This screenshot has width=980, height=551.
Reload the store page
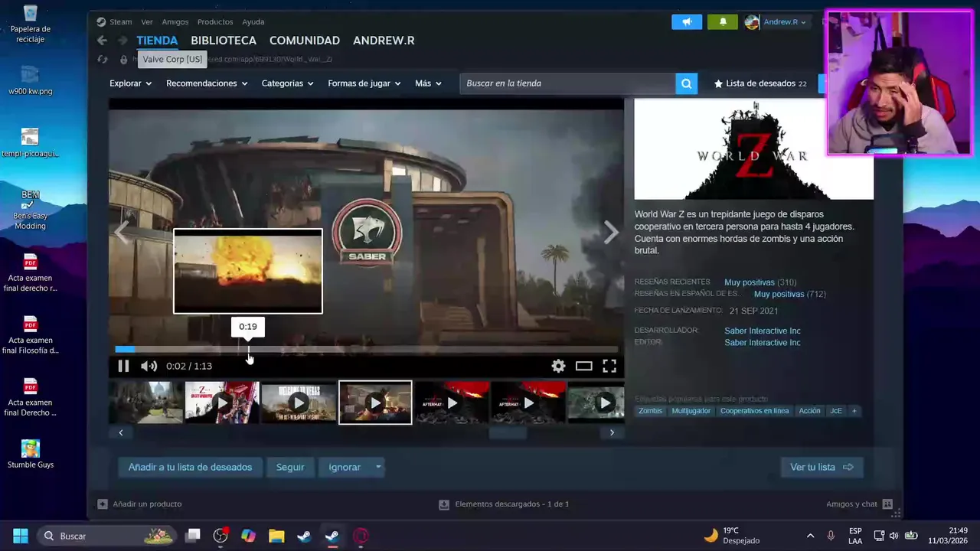tap(102, 59)
